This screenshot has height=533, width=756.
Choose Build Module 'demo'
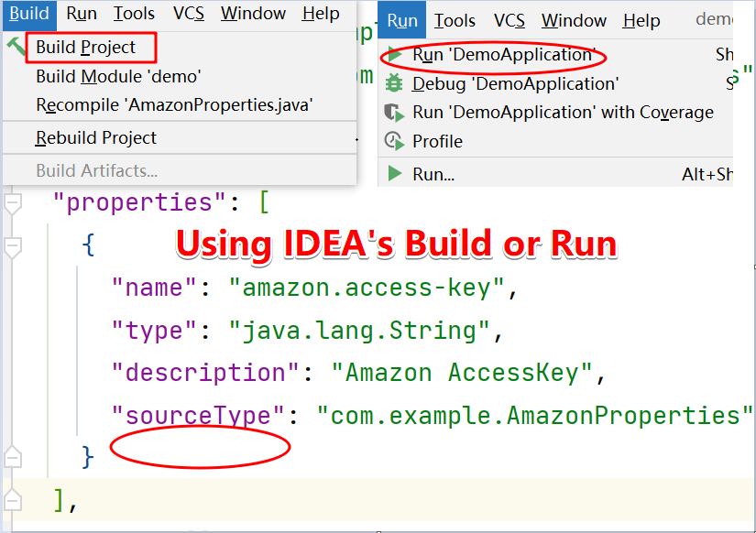click(x=118, y=77)
